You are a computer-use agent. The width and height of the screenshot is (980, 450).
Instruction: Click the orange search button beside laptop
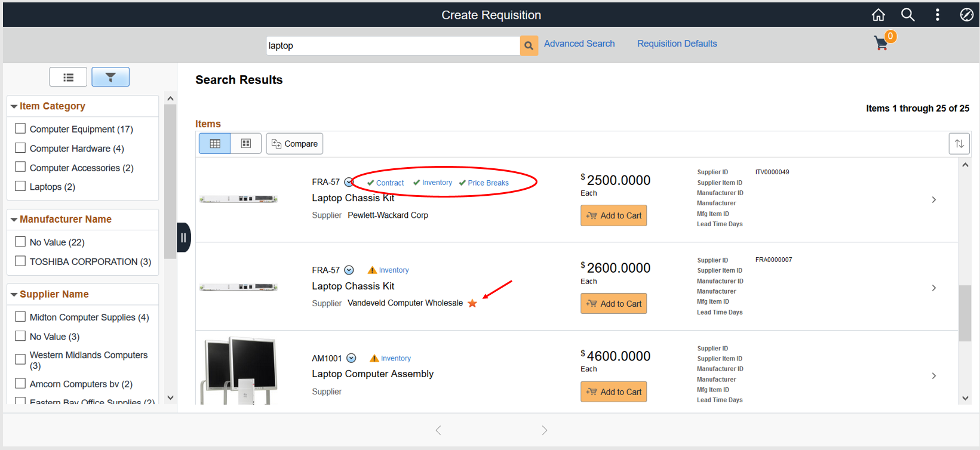pos(529,45)
